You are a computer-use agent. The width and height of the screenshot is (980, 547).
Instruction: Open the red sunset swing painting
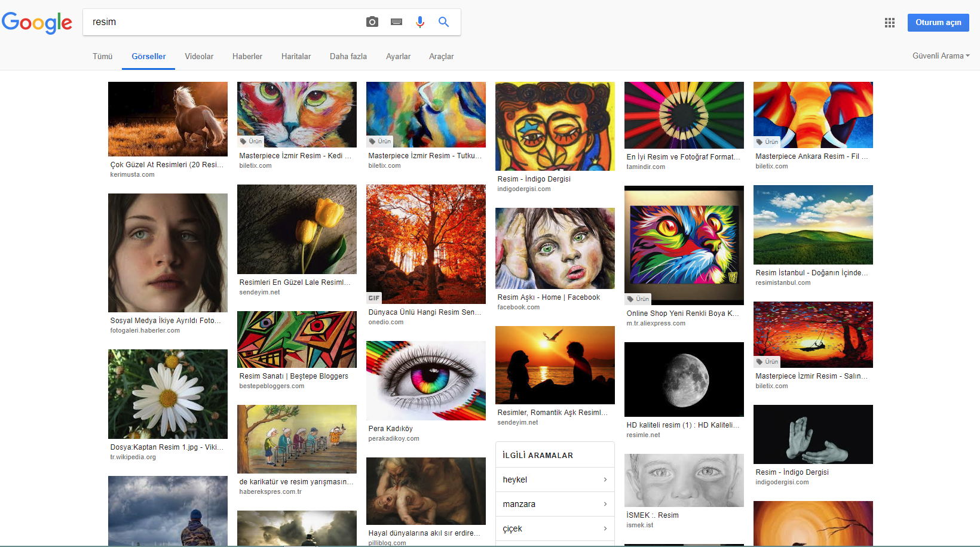813,334
